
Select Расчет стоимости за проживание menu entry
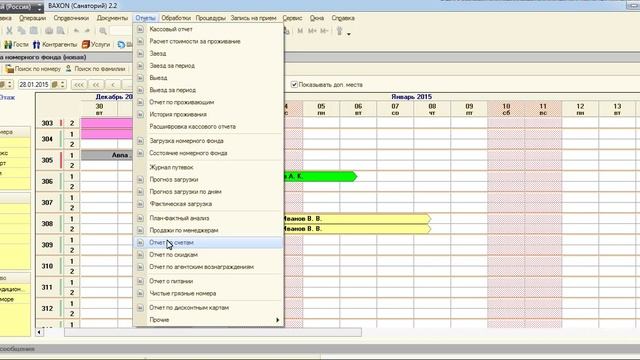click(x=209, y=41)
